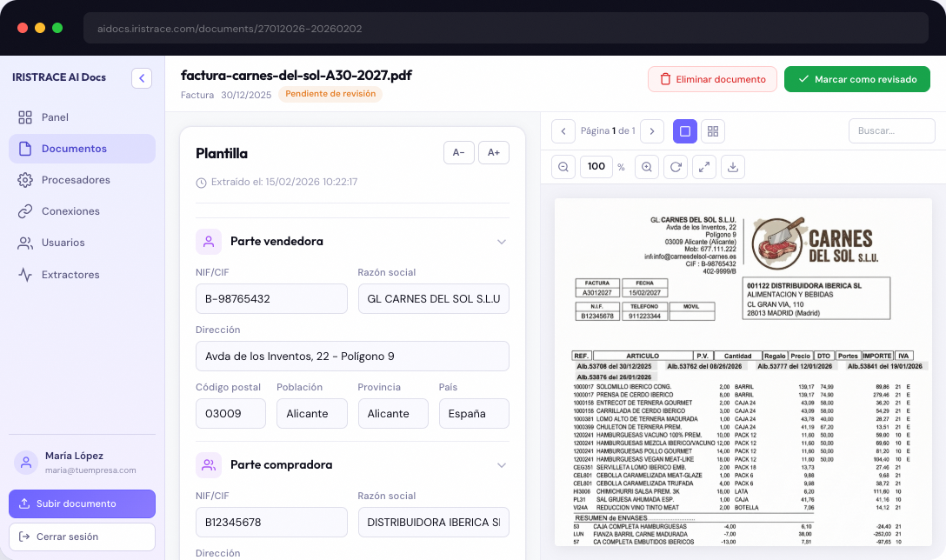The width and height of the screenshot is (946, 560).
Task: Mark the document as reviewed
Action: click(856, 78)
